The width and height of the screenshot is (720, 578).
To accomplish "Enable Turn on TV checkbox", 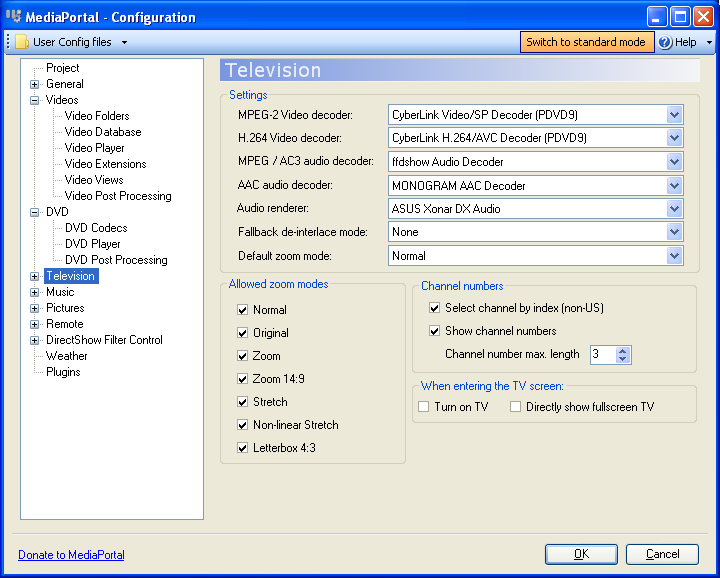I will pyautogui.click(x=424, y=407).
